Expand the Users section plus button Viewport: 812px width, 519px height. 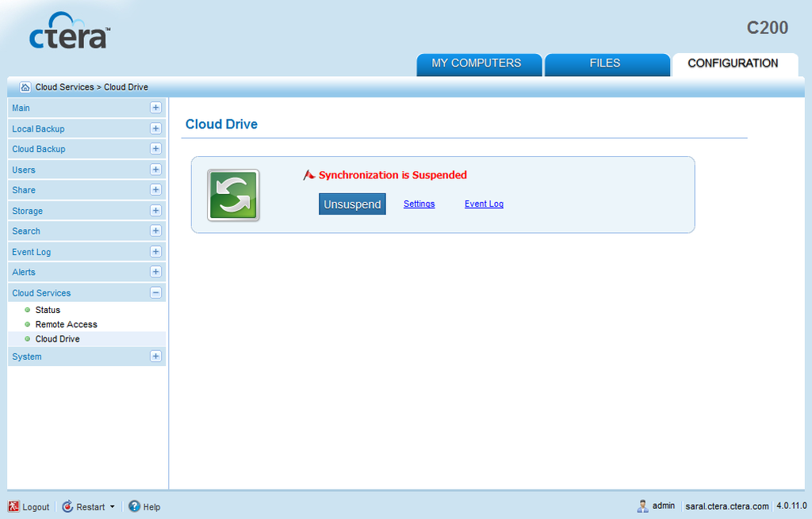[x=155, y=170]
